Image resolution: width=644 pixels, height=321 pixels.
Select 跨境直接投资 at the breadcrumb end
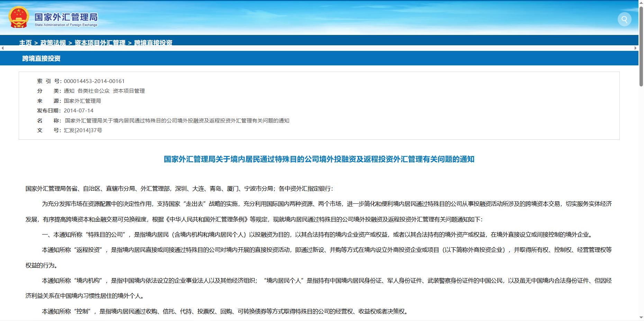point(153,43)
